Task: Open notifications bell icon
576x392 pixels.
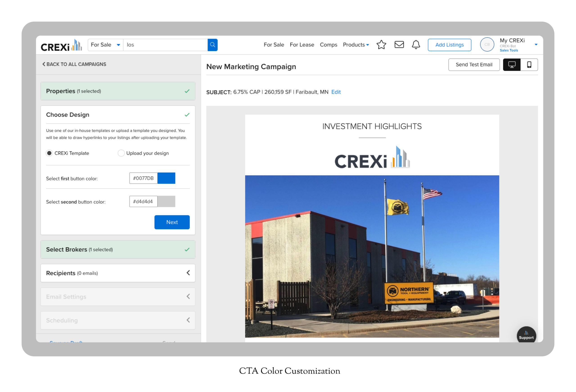Action: click(416, 45)
